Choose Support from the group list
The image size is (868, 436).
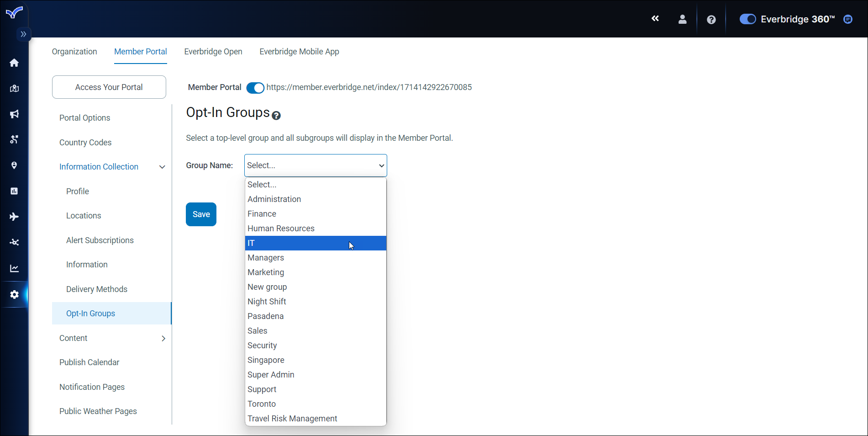point(316,389)
